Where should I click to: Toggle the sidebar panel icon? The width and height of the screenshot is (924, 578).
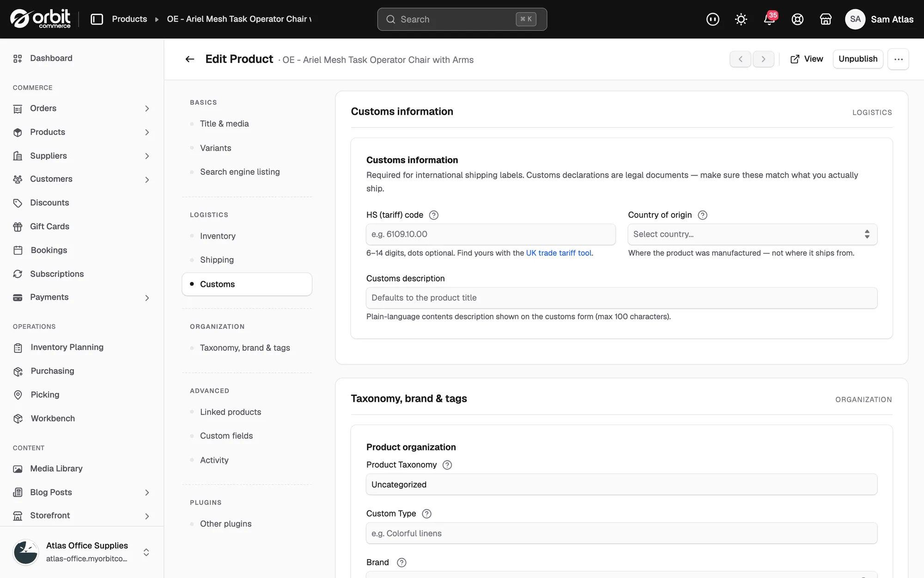point(97,19)
